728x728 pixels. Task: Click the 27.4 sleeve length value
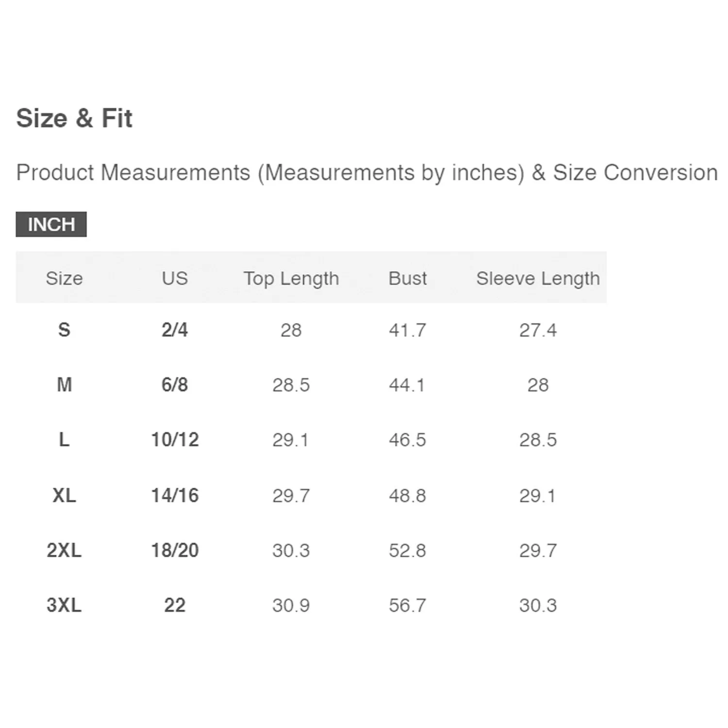tap(538, 330)
